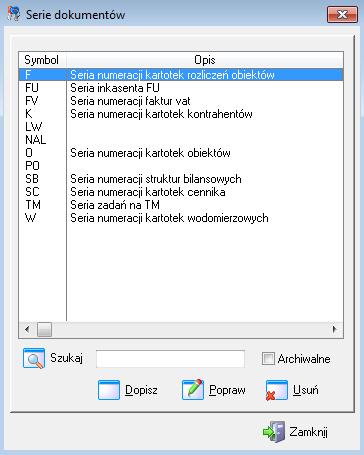The height and width of the screenshot is (455, 364).
Task: Click the horizontal scrollbar left arrow
Action: 27,330
